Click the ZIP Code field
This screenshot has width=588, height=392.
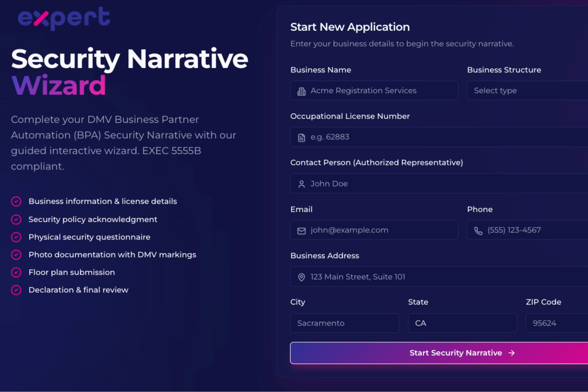(x=556, y=323)
